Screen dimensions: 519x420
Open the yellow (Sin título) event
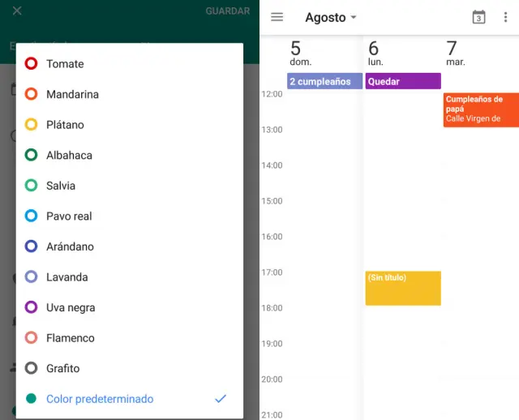pos(402,288)
